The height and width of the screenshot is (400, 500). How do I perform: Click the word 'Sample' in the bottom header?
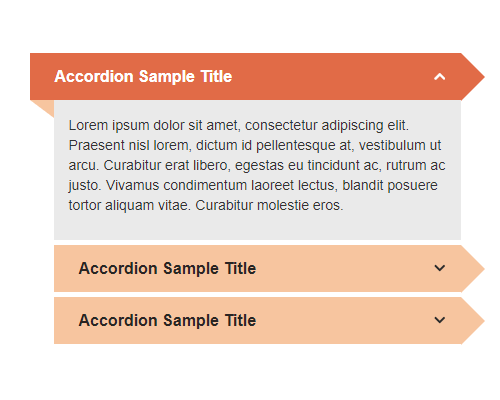click(191, 321)
